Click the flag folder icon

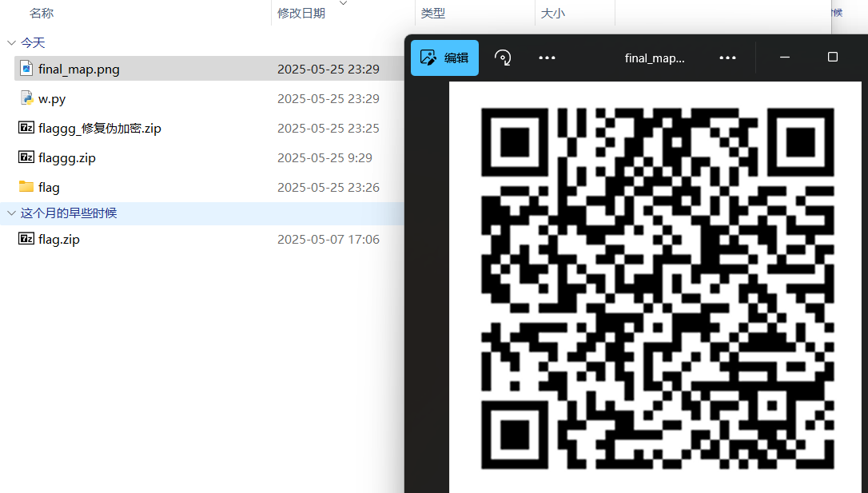(x=26, y=187)
